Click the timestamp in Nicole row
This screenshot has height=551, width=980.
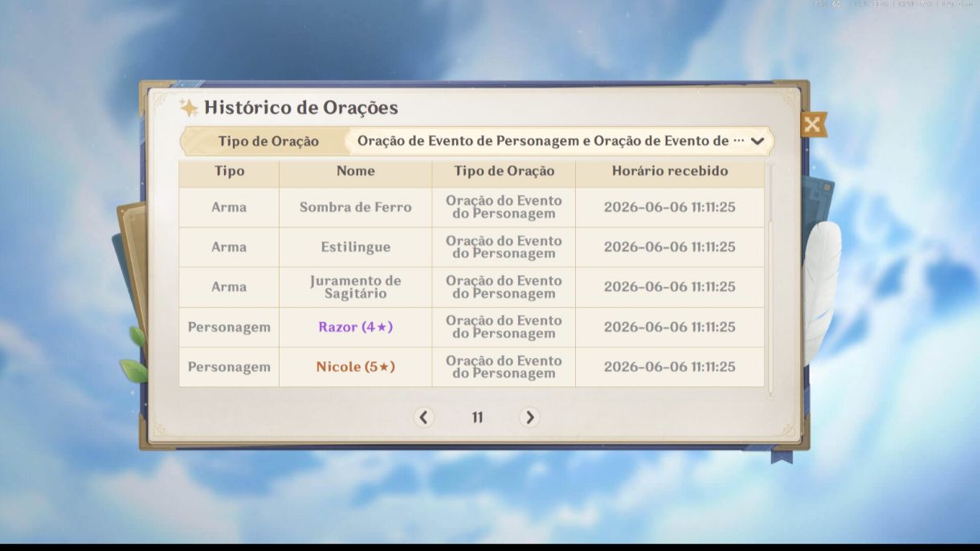coord(670,367)
